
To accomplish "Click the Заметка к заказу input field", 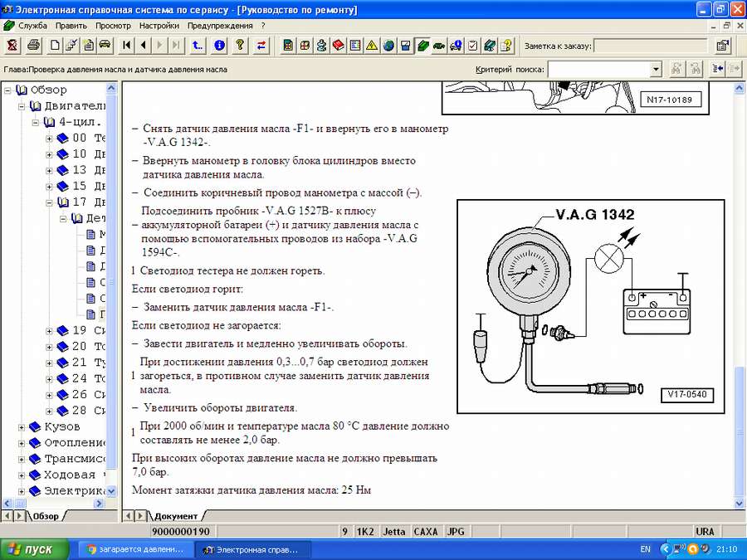I will 651,46.
